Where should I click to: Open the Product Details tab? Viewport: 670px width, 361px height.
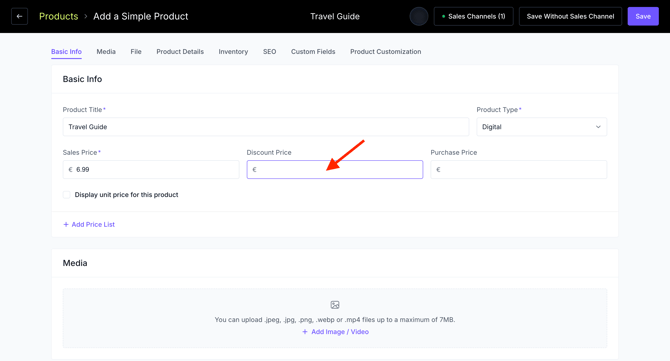click(180, 52)
